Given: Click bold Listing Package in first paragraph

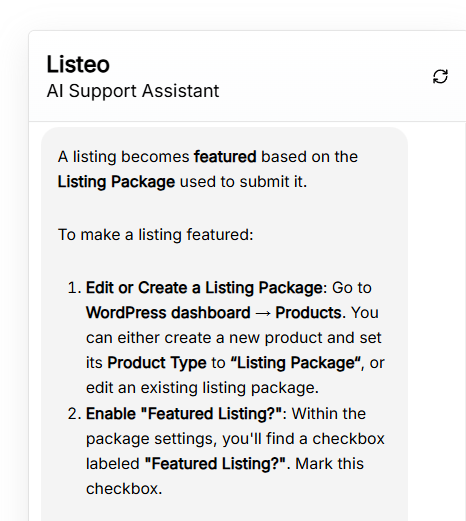Looking at the screenshot, I should (x=116, y=182).
